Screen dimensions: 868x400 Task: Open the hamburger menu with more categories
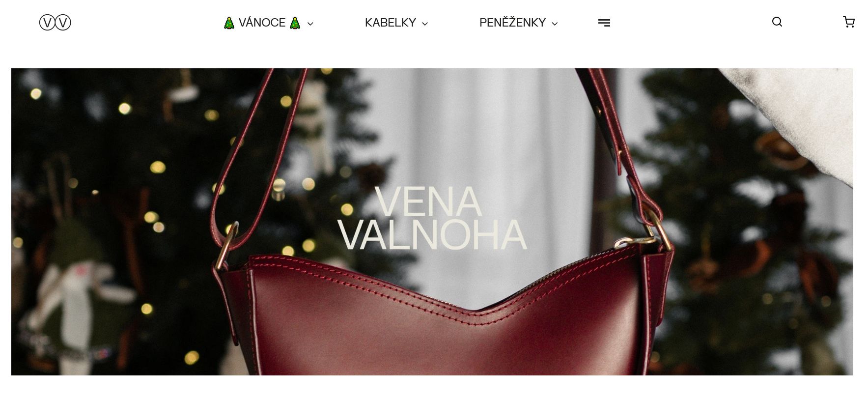pos(604,23)
